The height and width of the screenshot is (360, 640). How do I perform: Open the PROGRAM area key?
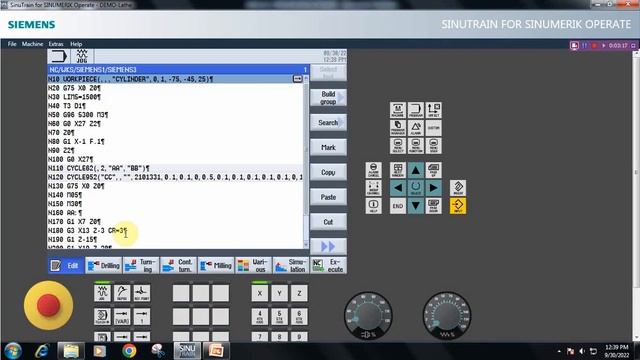(416, 110)
